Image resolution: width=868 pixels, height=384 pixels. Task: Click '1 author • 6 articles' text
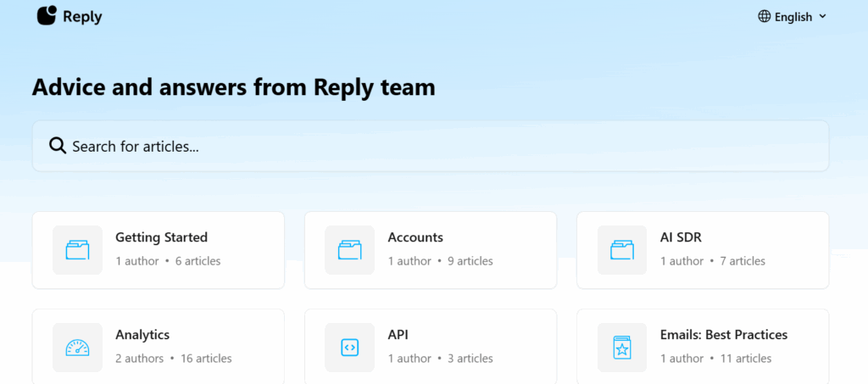[168, 261]
